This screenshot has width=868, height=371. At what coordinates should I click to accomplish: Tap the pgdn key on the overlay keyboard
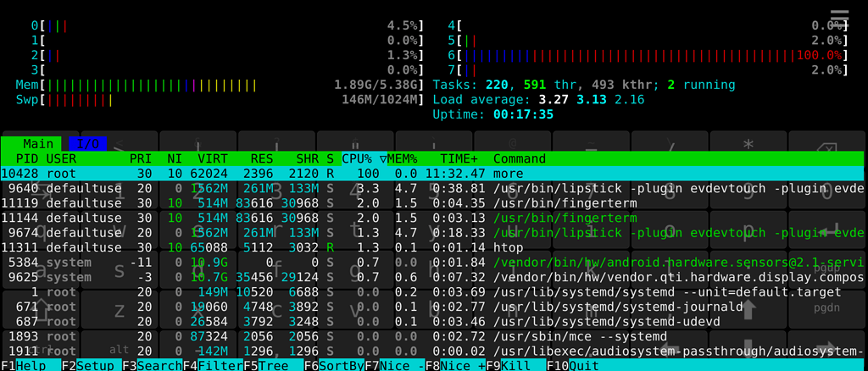(x=827, y=307)
